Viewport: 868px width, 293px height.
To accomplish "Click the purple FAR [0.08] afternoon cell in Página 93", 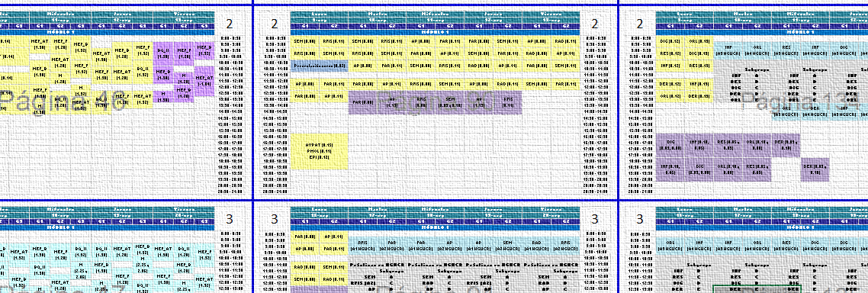I will (x=363, y=102).
